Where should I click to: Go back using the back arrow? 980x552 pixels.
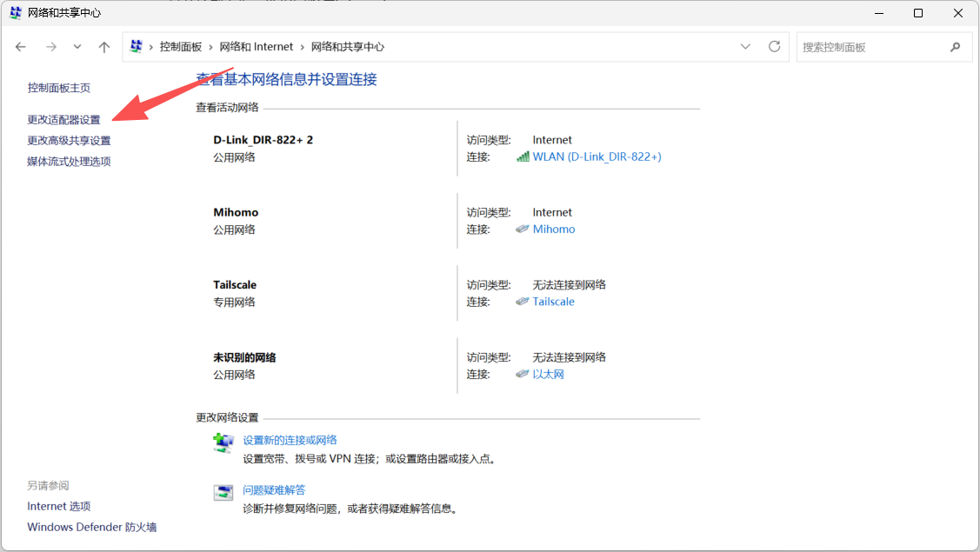[x=21, y=47]
